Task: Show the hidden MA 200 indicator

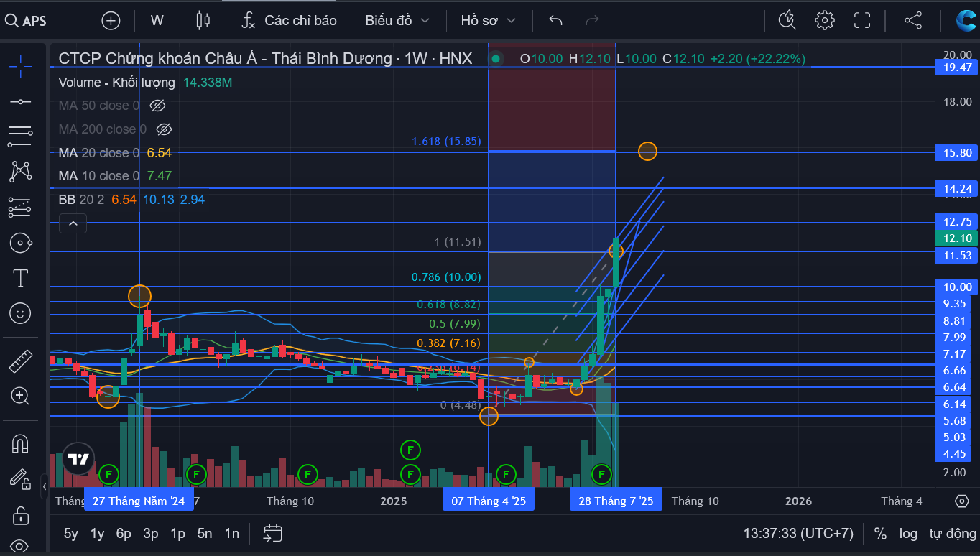Action: click(164, 129)
